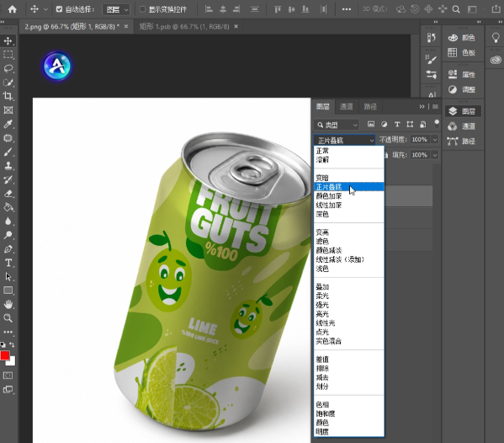
Task: Open the 属性 panel button
Action: (x=462, y=74)
